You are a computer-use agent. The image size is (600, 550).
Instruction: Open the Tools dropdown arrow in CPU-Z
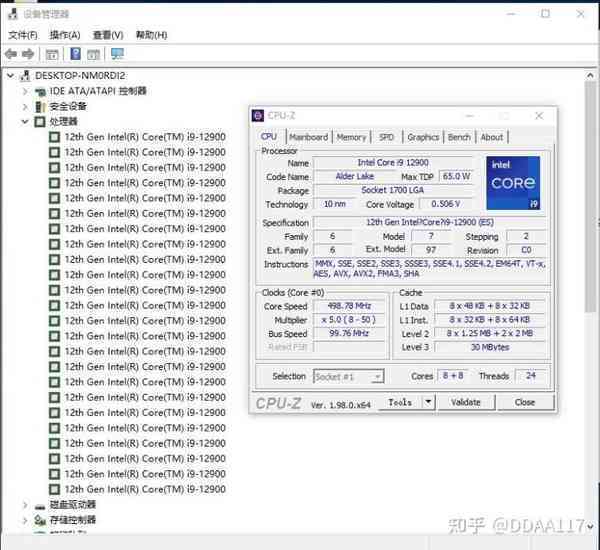coord(428,402)
